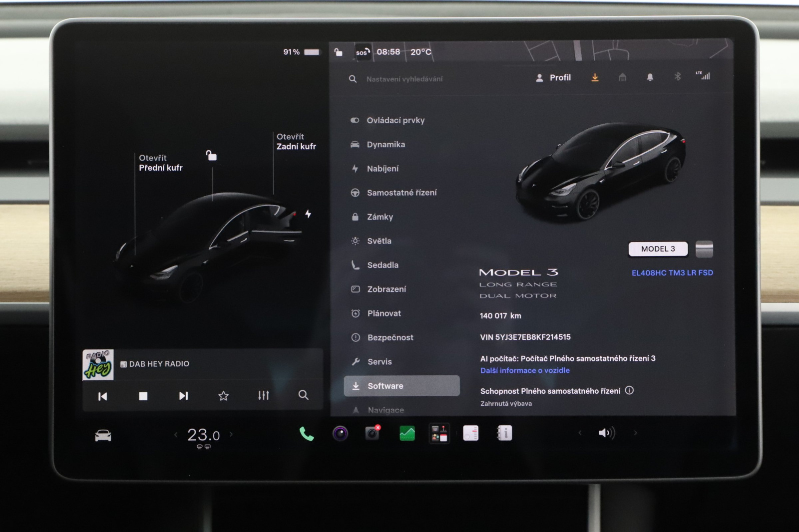799x532 pixels.
Task: Stop radio playback
Action: point(143,396)
